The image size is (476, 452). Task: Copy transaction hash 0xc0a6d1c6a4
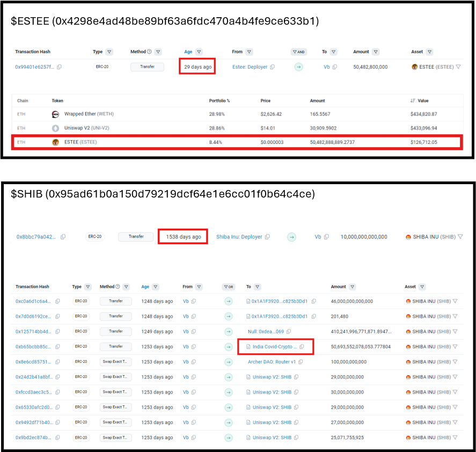pyautogui.click(x=57, y=301)
